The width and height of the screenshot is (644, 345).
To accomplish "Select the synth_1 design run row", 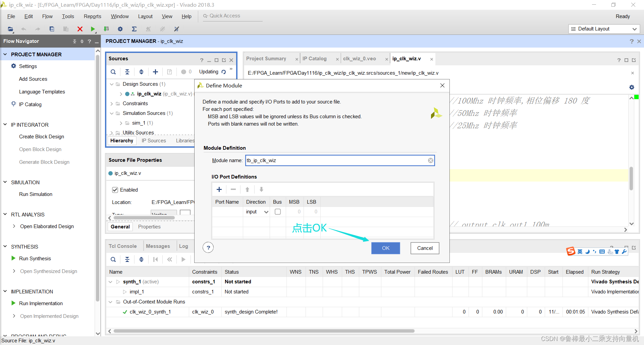I will [x=372, y=282].
